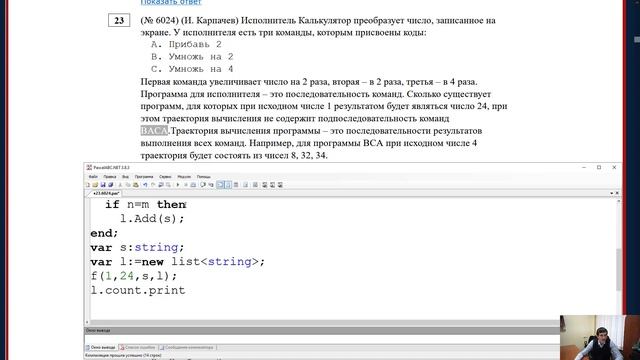Open the Помощь menu
Screen dimensions: 640x360
coord(204,177)
